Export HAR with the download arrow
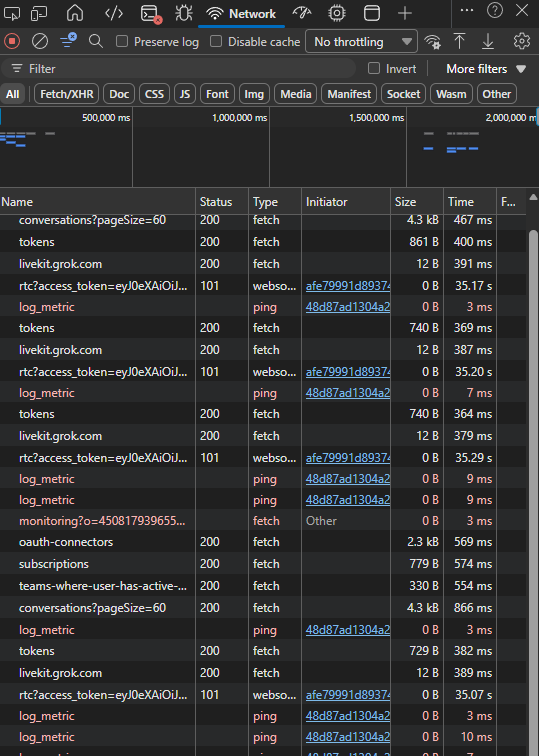 point(488,41)
